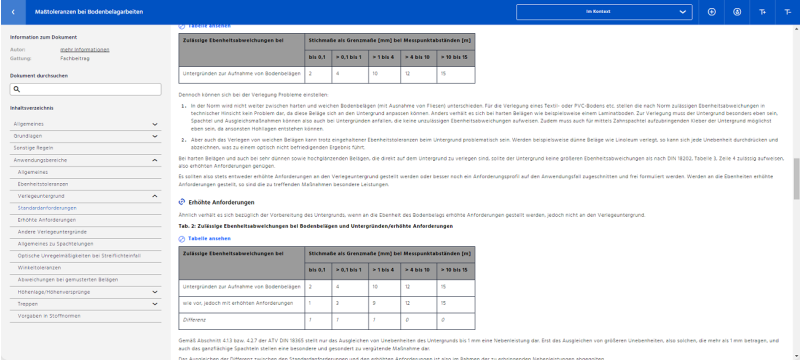The height and width of the screenshot is (360, 800).
Task: Collapse the Anwendungsbereiche section
Action: coord(155,160)
